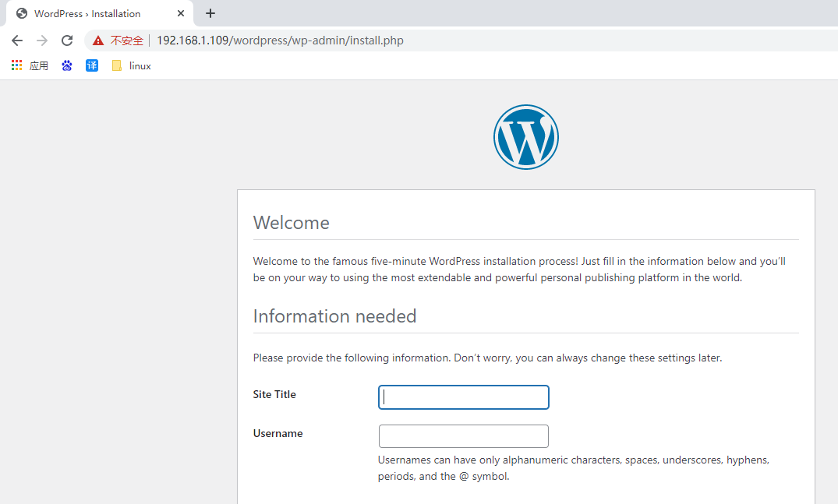Click the Welcome heading
Viewport: 838px width, 504px height.
292,223
